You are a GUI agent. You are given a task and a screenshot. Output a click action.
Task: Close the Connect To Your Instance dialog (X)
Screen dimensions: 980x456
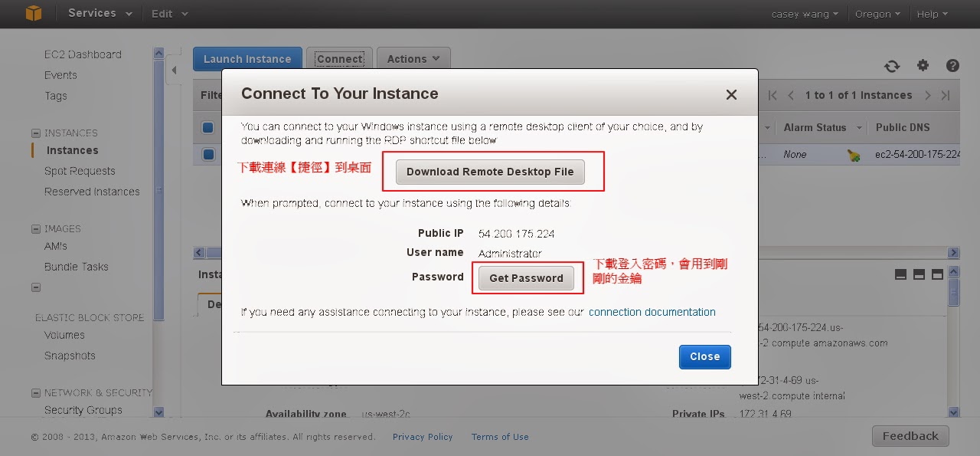(731, 94)
